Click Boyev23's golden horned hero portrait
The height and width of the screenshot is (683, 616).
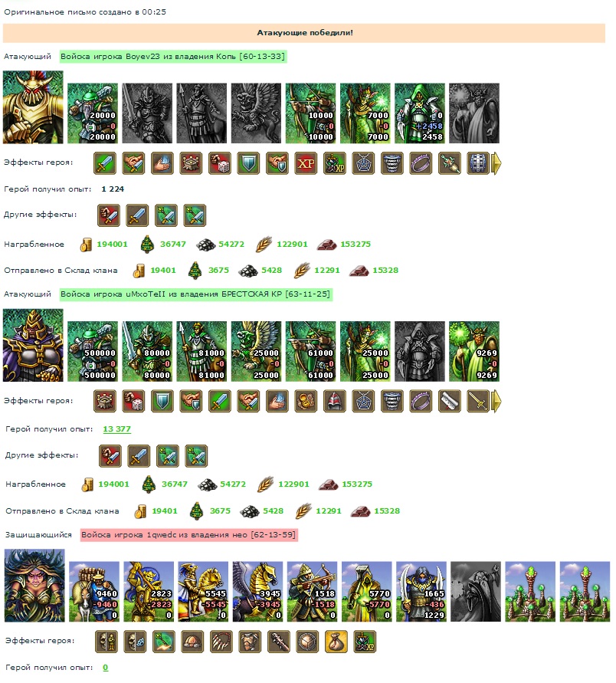click(33, 107)
